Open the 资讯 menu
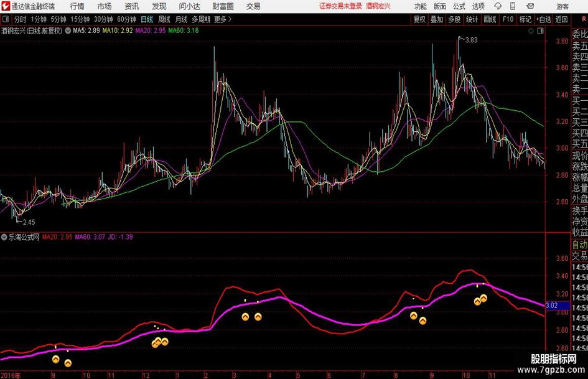The width and height of the screenshot is (588, 379). tap(132, 6)
